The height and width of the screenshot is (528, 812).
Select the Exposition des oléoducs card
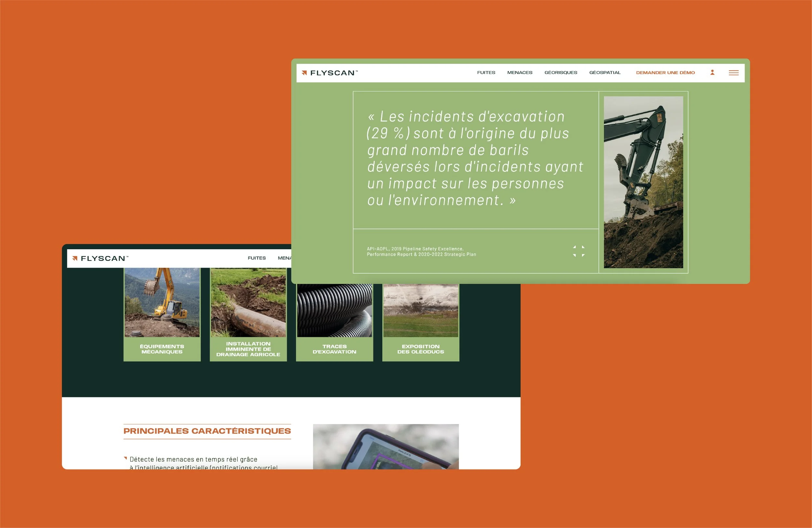[421, 321]
